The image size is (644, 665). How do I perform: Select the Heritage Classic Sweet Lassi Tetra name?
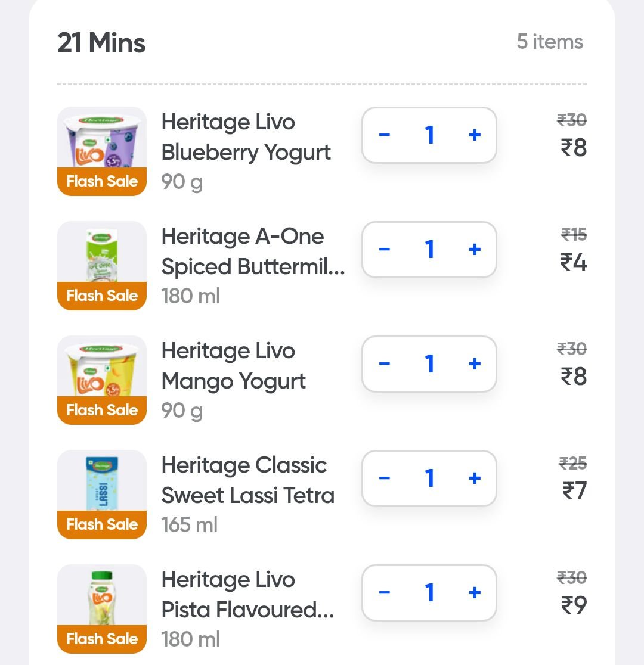pyautogui.click(x=247, y=480)
